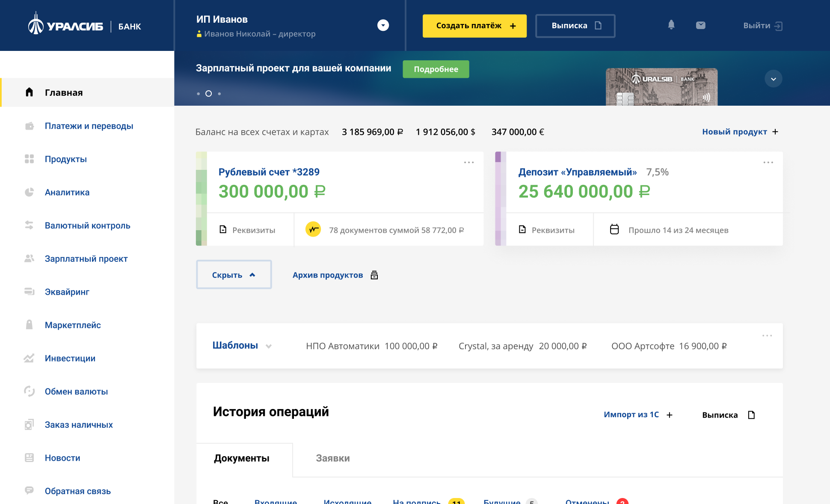Click the newspaper icon for Новости

(x=29, y=458)
